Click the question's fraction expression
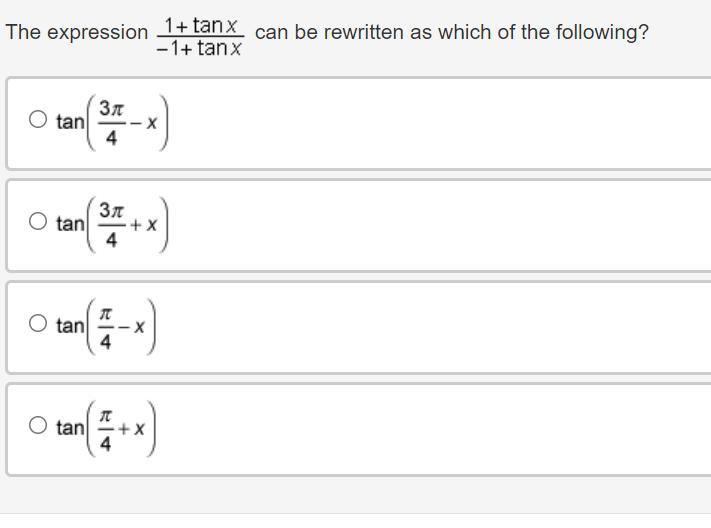 200,36
